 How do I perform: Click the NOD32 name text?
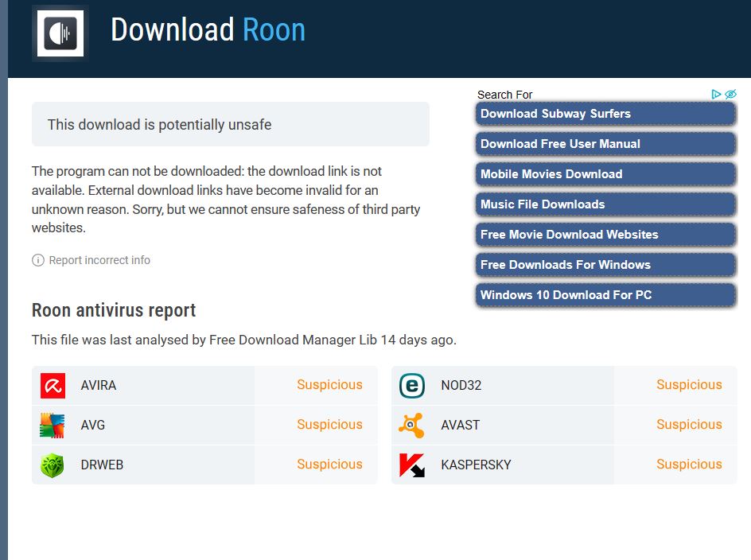tap(461, 386)
